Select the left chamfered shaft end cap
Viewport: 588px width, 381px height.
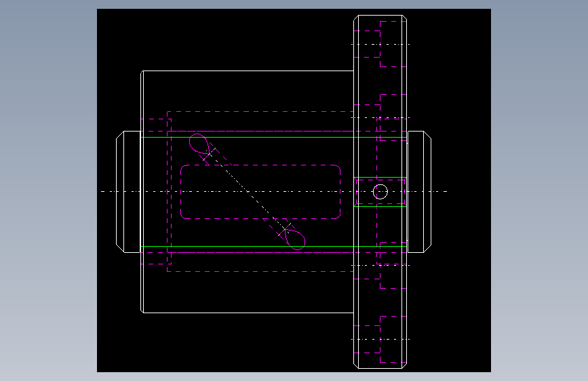click(x=128, y=192)
